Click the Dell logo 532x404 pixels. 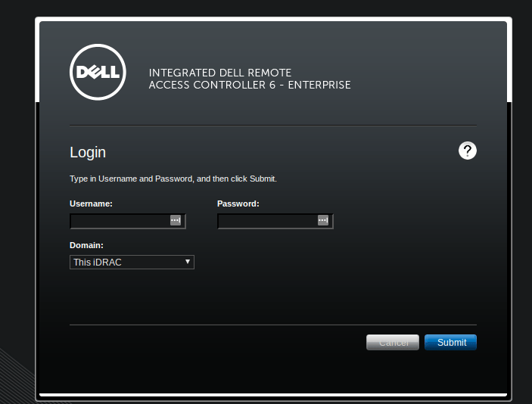click(x=98, y=72)
